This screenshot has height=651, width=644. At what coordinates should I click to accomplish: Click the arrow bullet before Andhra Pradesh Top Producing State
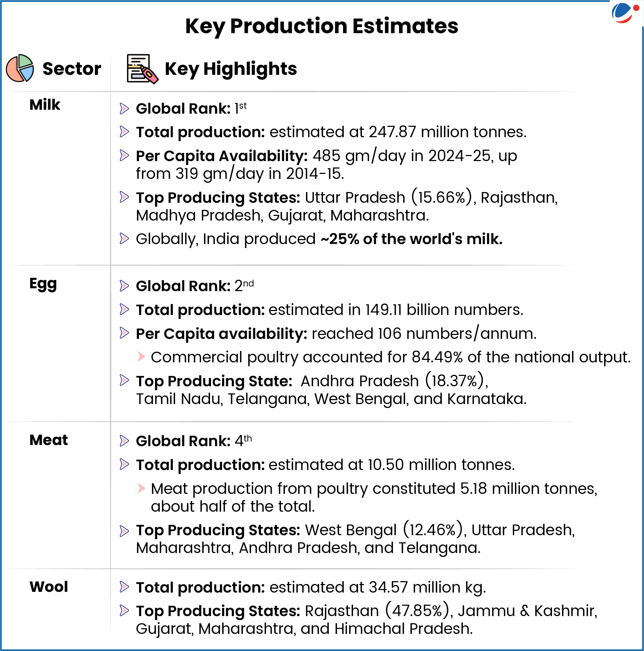tap(124, 381)
